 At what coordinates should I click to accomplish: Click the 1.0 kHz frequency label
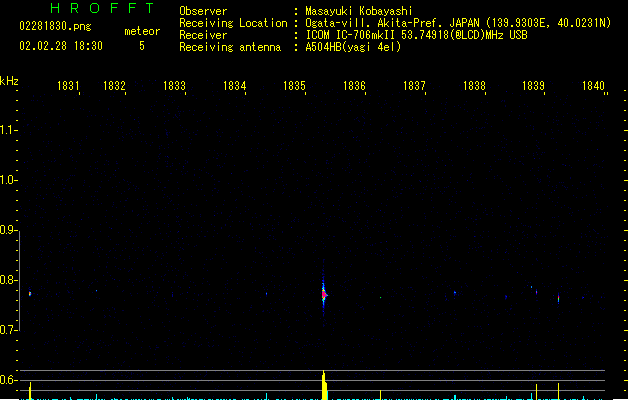[8, 180]
